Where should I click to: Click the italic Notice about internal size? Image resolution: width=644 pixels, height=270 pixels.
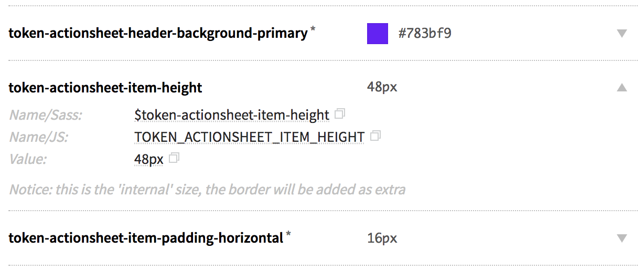coord(207,190)
